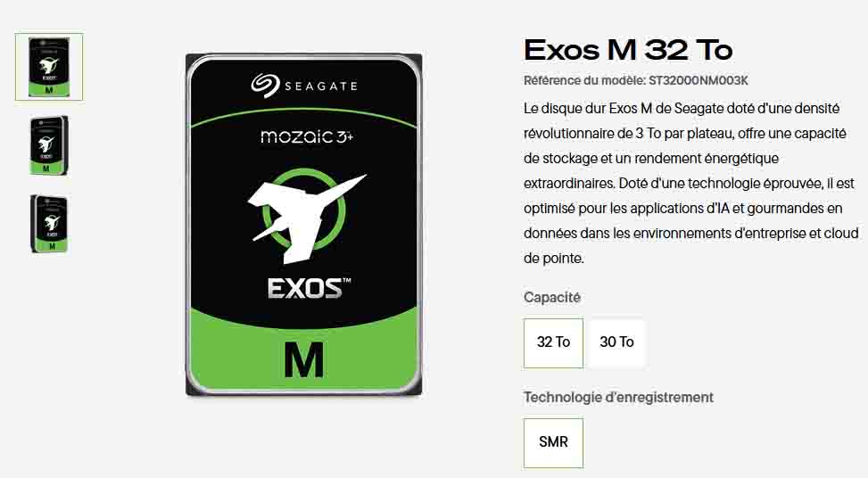Click the large M letter on green band

pyautogui.click(x=303, y=360)
